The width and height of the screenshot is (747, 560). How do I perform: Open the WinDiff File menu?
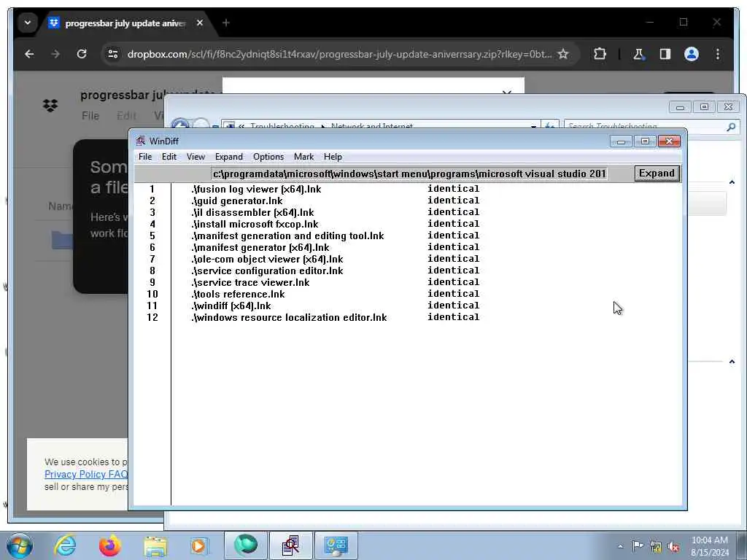(x=145, y=157)
